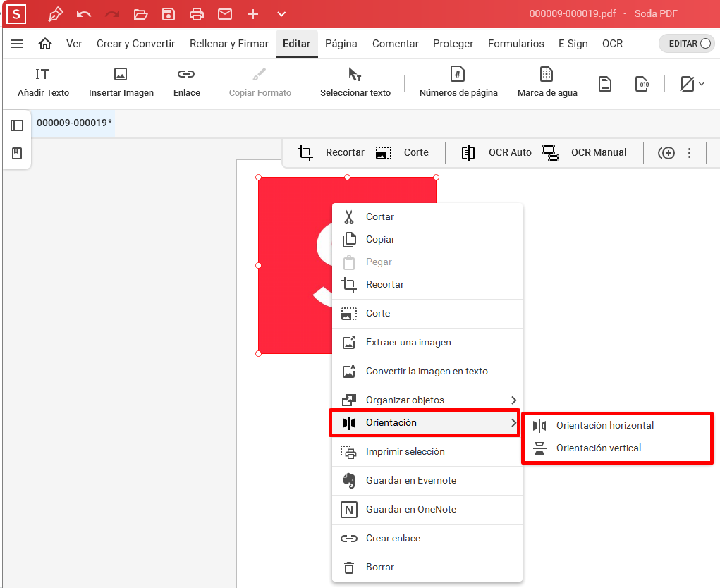Image resolution: width=720 pixels, height=588 pixels.
Task: Click the image's top-middle resize handle
Action: (347, 177)
